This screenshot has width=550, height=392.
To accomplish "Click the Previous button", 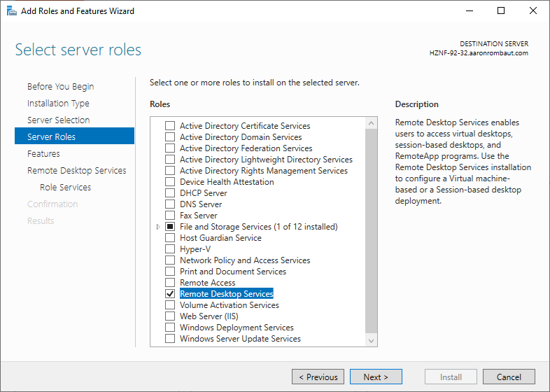I will click(x=318, y=377).
